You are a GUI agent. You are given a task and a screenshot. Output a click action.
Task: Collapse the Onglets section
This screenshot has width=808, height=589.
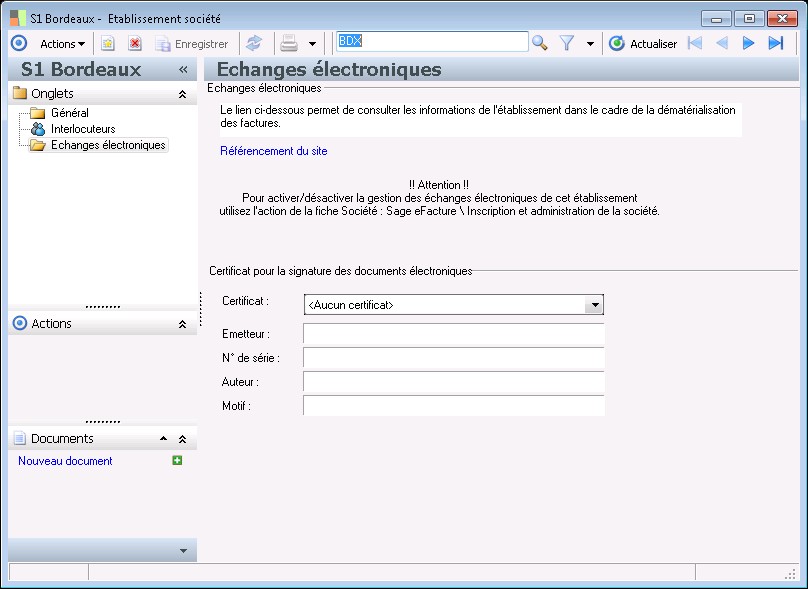click(182, 94)
